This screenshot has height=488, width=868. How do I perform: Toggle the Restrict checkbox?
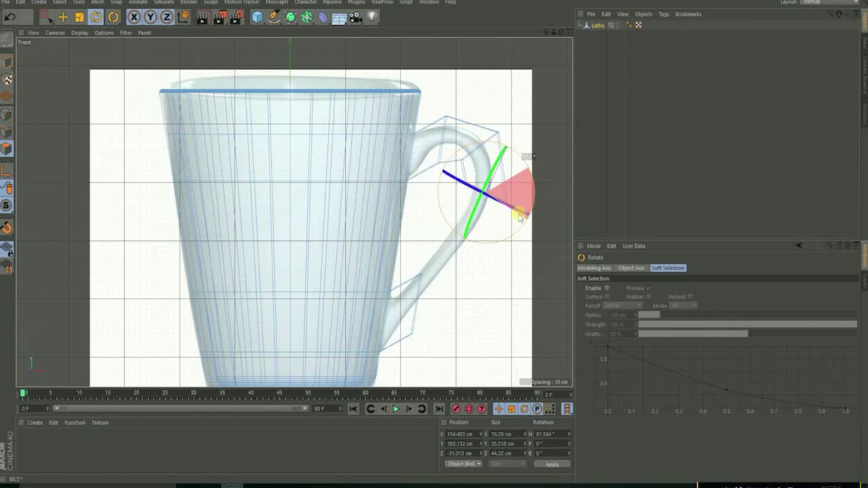click(x=690, y=296)
